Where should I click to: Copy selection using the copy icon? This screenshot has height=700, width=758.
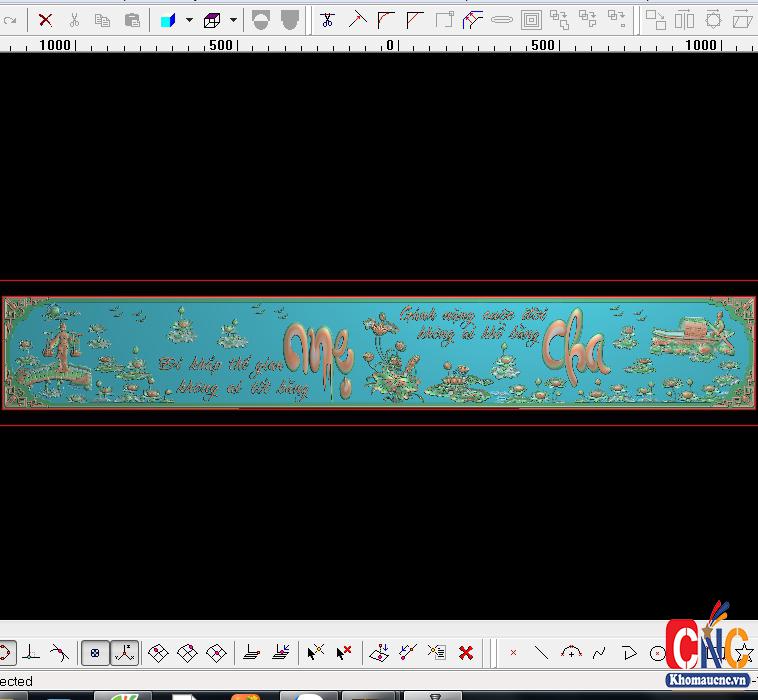(x=102, y=19)
